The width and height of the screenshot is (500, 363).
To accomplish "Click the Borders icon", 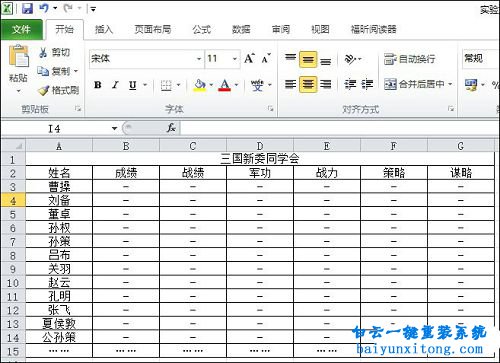I will pyautogui.click(x=166, y=85).
